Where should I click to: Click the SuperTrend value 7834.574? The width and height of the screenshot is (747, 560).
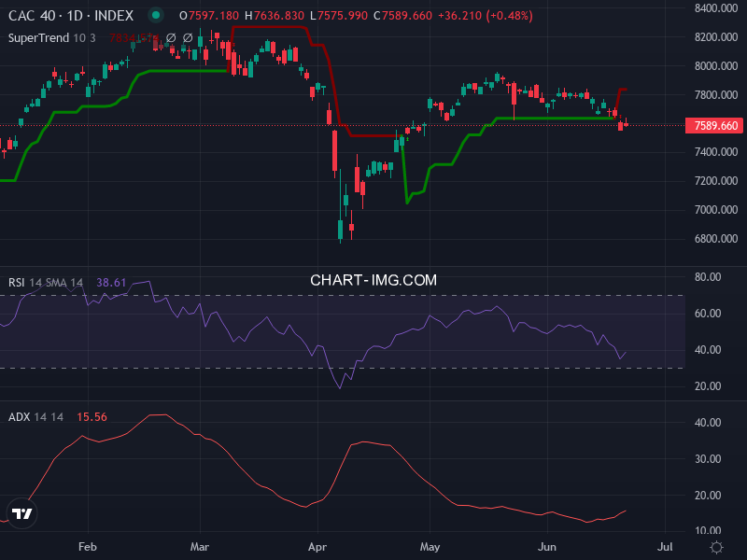[134, 38]
